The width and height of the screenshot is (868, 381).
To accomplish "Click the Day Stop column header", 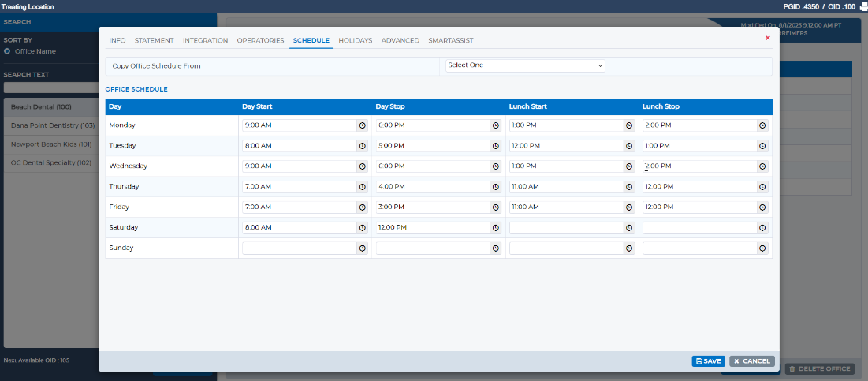I will (x=391, y=106).
